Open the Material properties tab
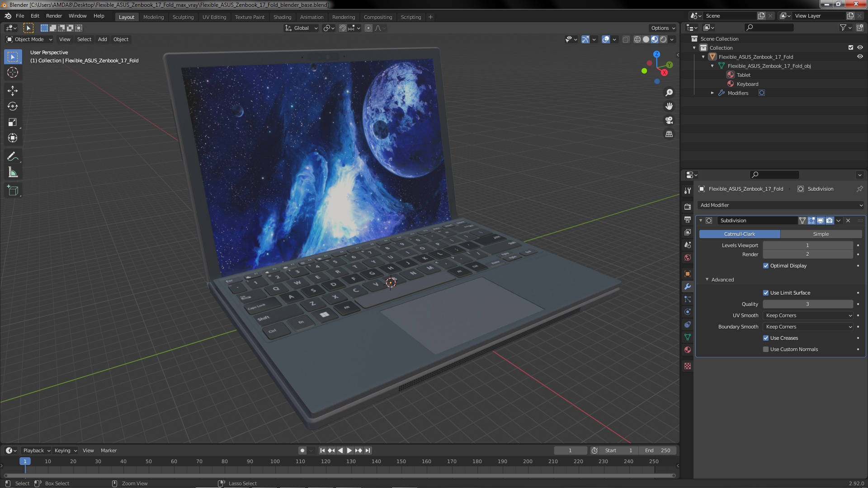Viewport: 868px width, 488px height. pos(688,350)
